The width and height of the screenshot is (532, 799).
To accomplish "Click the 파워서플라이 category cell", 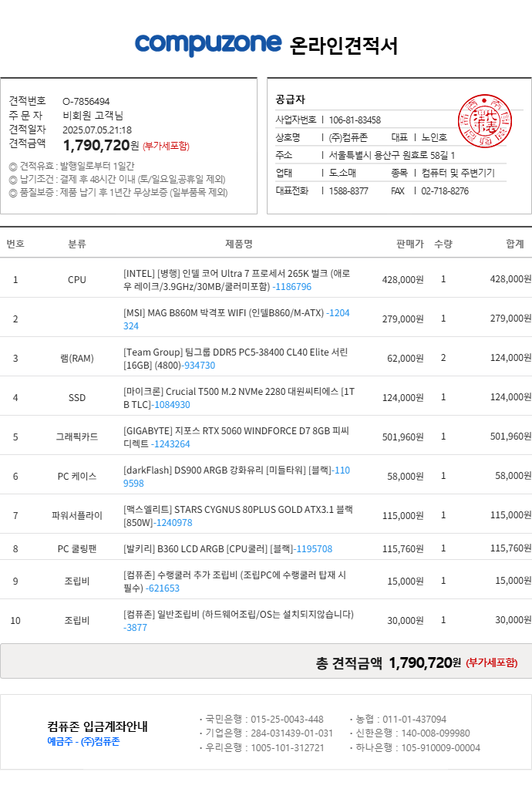I will pos(77,516).
